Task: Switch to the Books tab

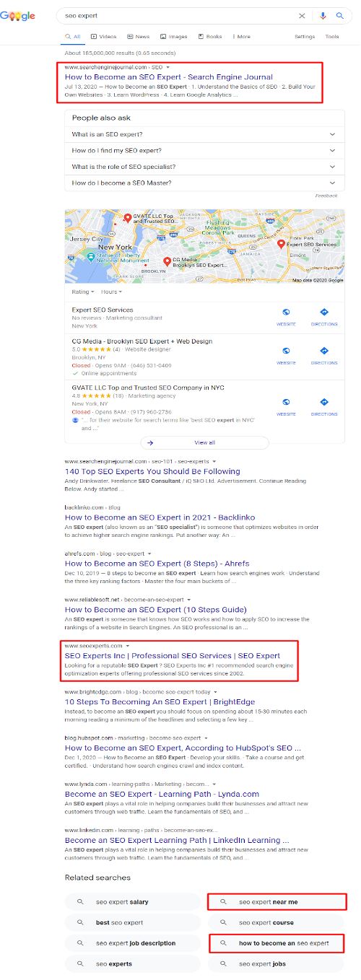Action: click(x=209, y=36)
